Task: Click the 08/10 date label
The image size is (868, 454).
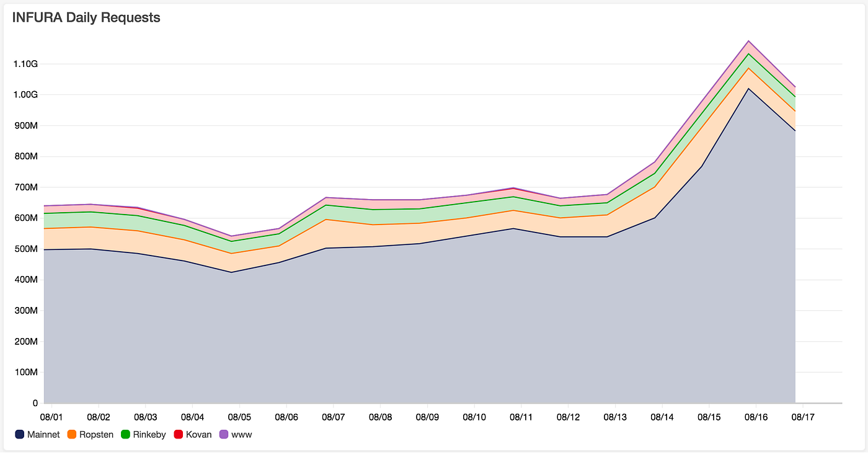Action: click(x=474, y=417)
